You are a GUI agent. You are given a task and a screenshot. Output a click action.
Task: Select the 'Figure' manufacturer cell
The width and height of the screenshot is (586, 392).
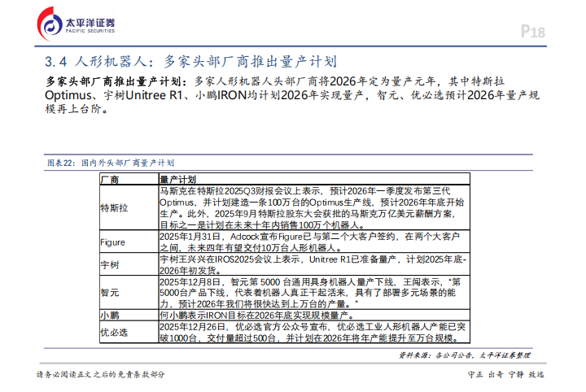[x=129, y=242]
